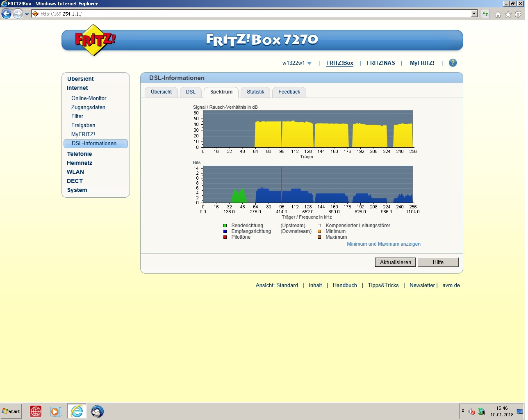Viewport: 528px width, 420px height.
Task: Click the Maximum legend swatch
Action: click(x=319, y=237)
